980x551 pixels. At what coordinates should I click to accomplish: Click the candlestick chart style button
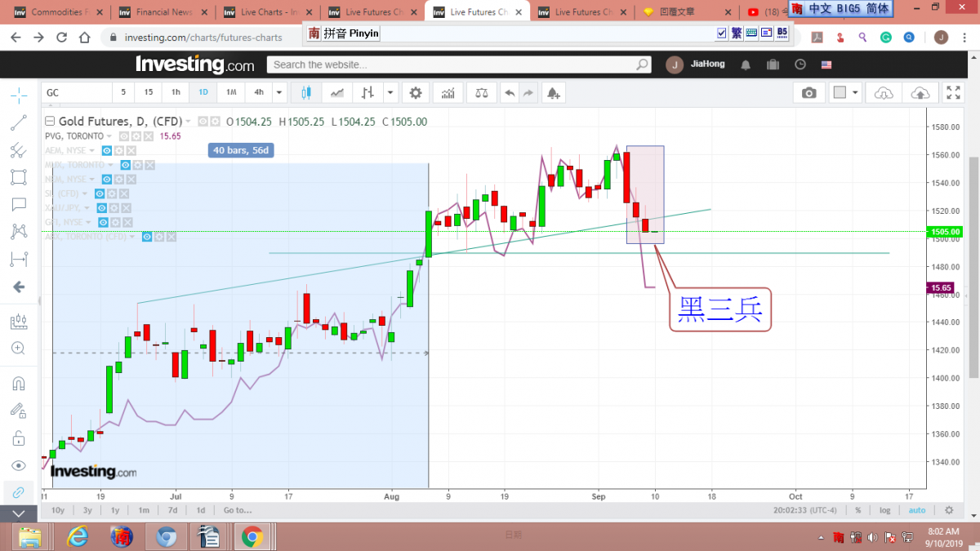point(307,93)
